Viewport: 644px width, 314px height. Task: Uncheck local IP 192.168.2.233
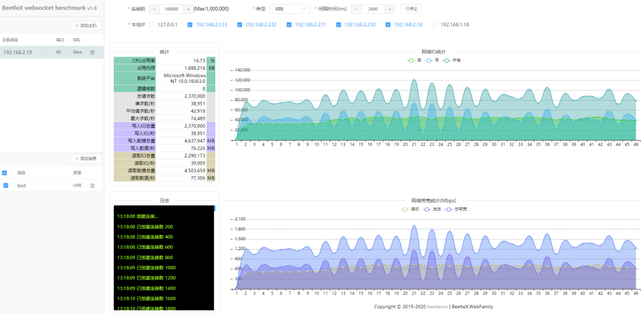(x=190, y=24)
